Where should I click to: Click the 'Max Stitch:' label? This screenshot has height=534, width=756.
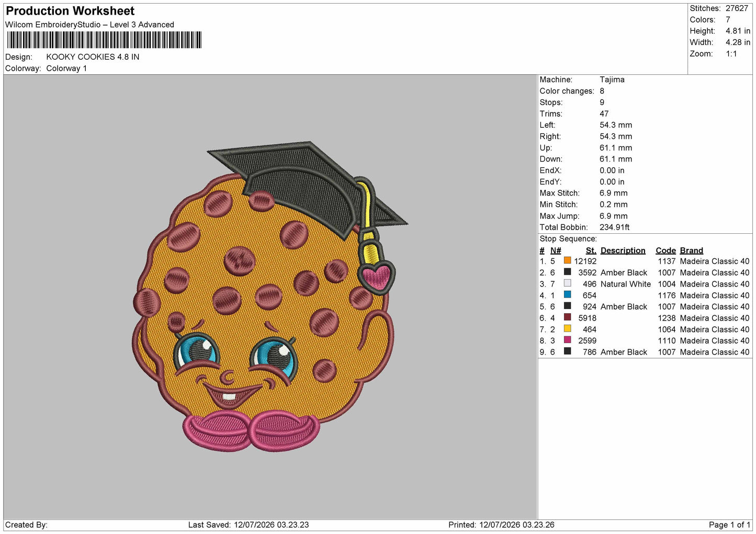[560, 193]
